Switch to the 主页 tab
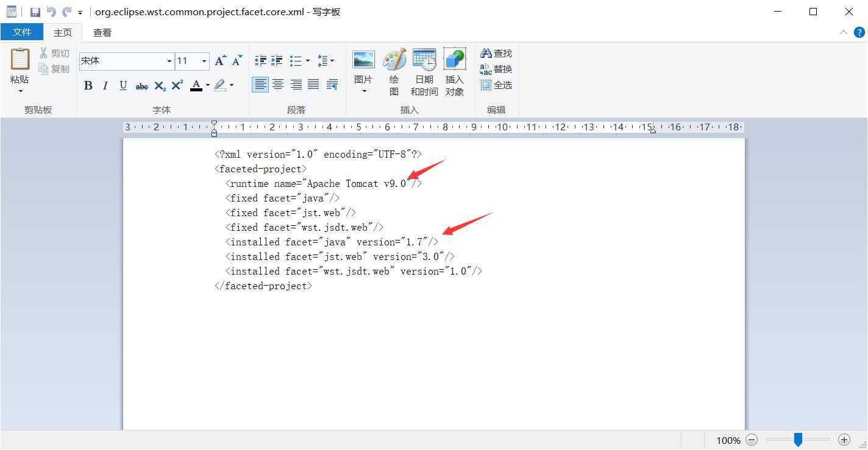The height and width of the screenshot is (450, 868). pyautogui.click(x=63, y=32)
